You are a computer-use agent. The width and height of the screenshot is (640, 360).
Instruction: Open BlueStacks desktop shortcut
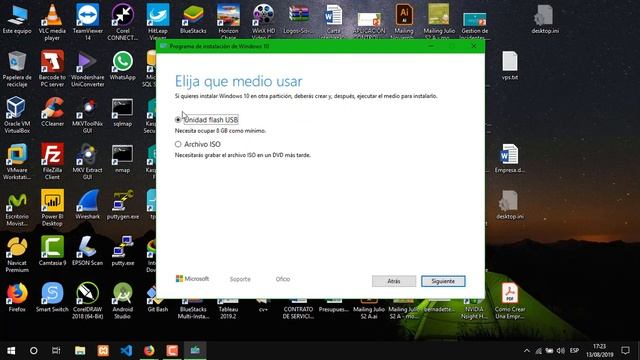193,19
